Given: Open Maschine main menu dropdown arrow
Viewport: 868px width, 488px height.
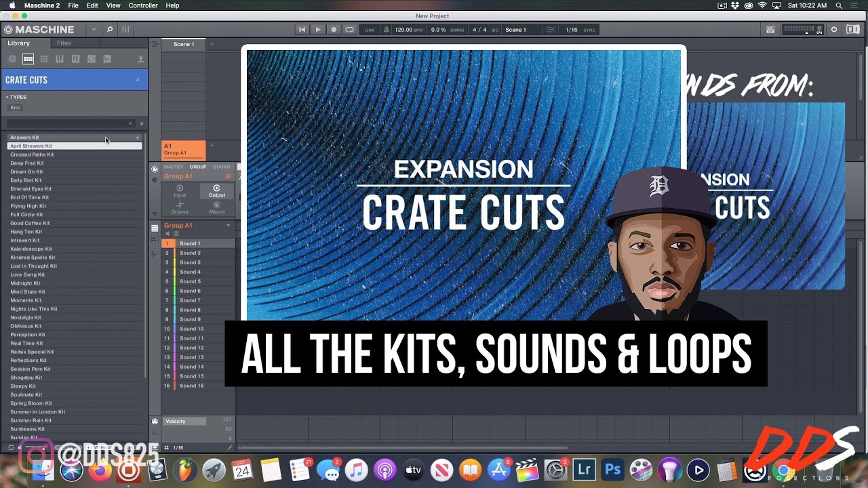Looking at the screenshot, I should tap(94, 30).
